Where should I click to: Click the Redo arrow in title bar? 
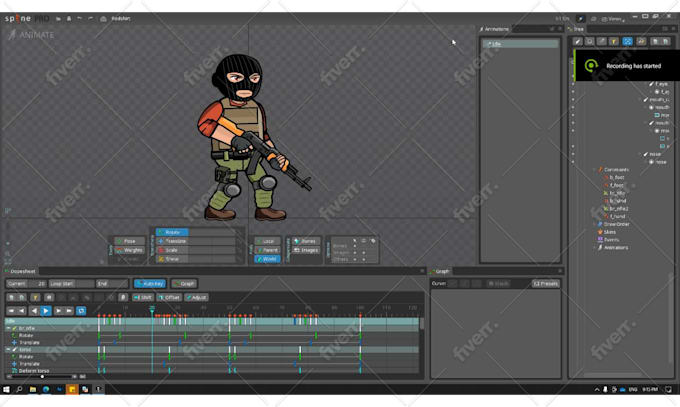tap(90, 19)
